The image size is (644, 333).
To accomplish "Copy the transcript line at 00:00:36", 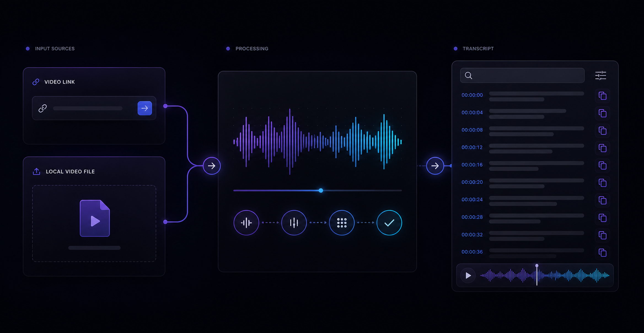I will (602, 253).
